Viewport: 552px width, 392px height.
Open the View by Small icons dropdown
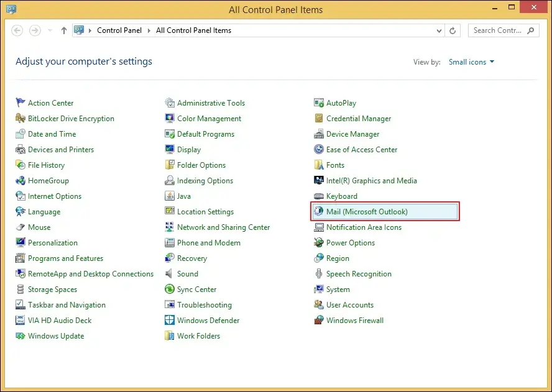pyautogui.click(x=471, y=62)
